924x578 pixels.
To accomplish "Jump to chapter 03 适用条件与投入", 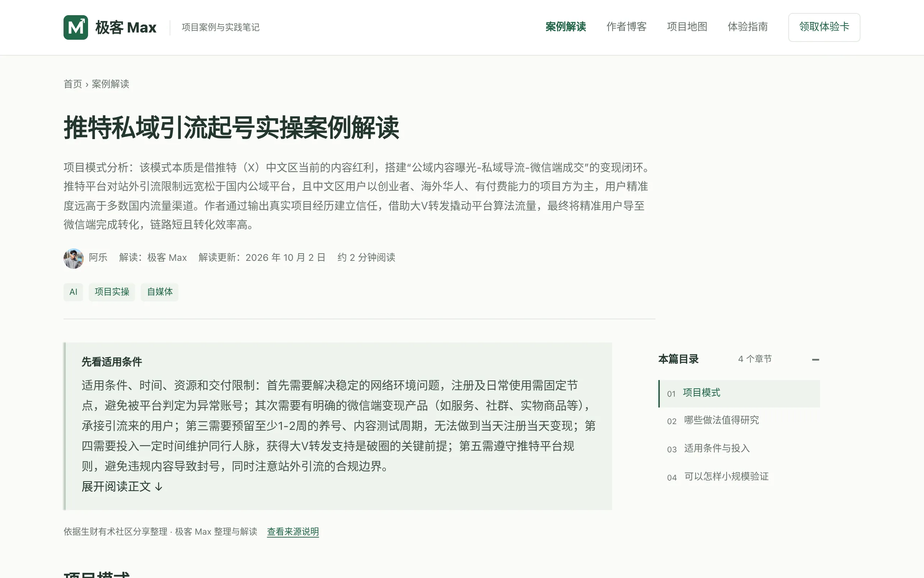I will click(739, 448).
